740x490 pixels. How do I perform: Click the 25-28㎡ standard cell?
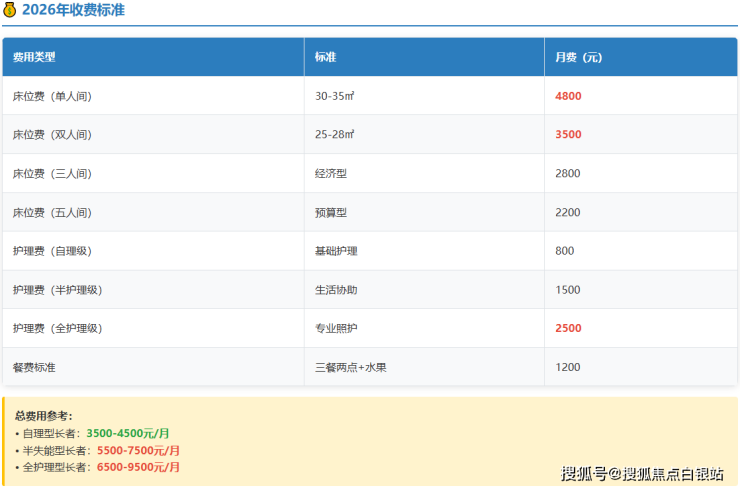335,135
